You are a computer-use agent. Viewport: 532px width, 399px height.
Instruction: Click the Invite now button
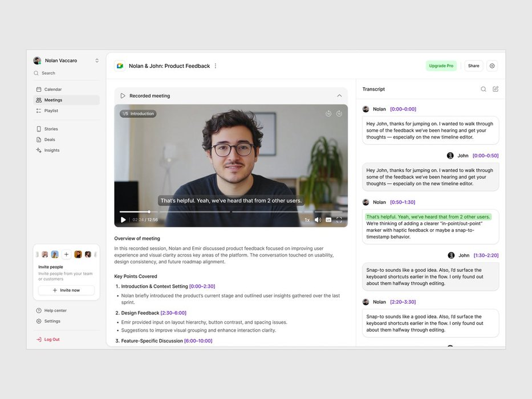click(67, 290)
